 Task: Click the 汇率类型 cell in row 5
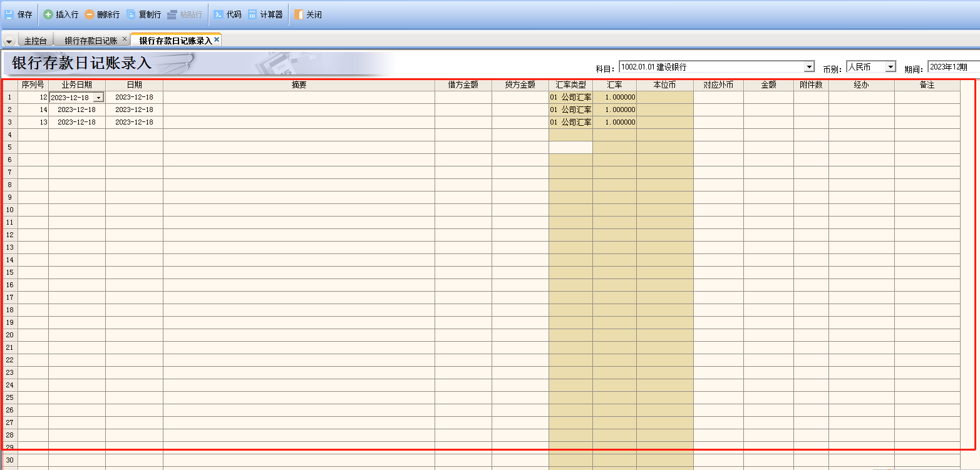(570, 148)
